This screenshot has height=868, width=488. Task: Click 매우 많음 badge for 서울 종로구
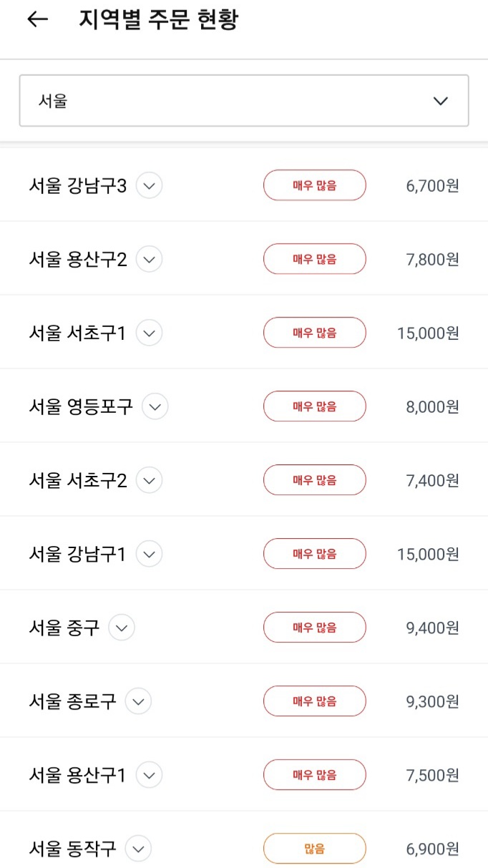(x=315, y=701)
